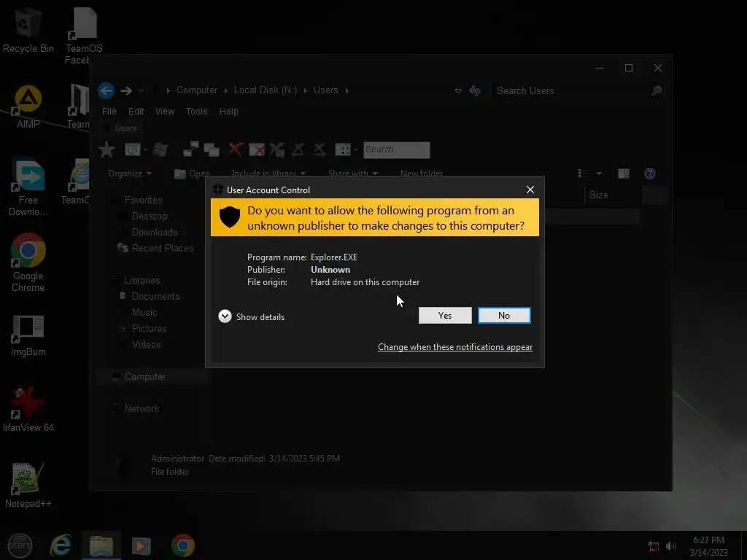Click the IrfanView 64 desktop icon

click(x=28, y=410)
